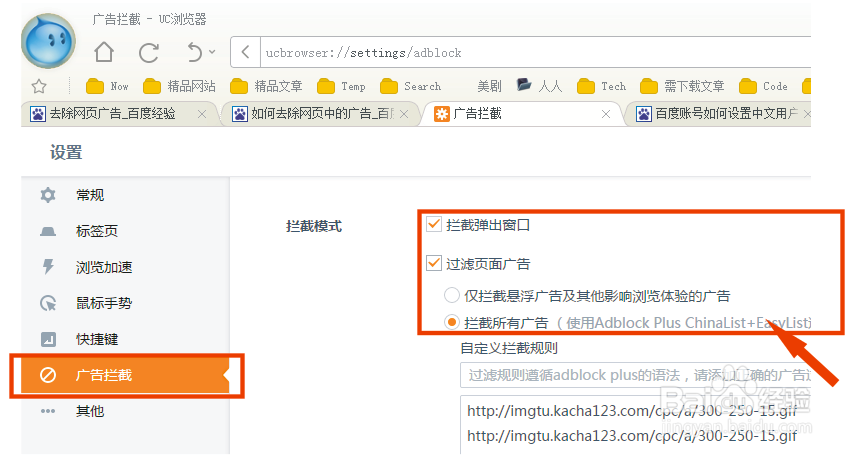Open the 需下载文章 bookmark folder
Screen dimensions: 860x457
[682, 86]
